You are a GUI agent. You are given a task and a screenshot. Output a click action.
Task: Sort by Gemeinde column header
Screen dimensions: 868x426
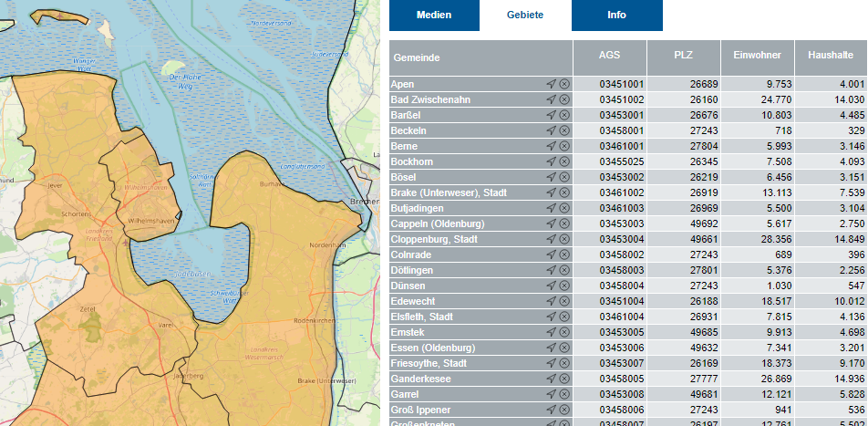[x=480, y=57]
